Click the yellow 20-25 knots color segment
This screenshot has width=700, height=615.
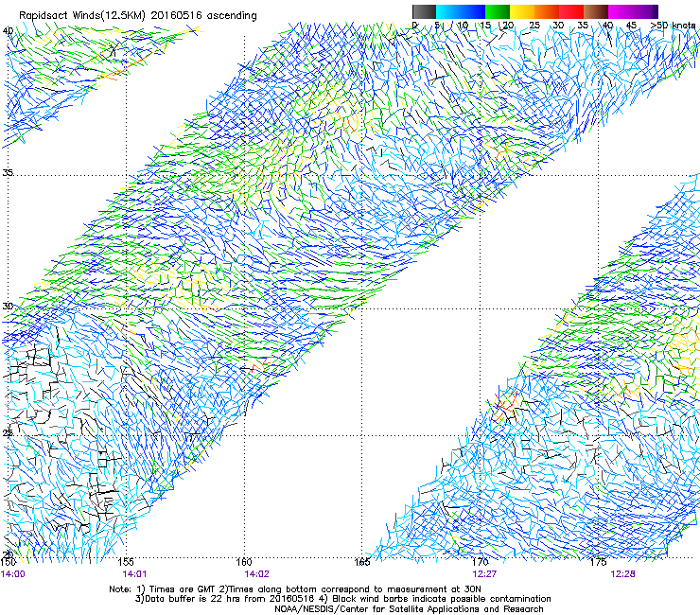click(522, 11)
